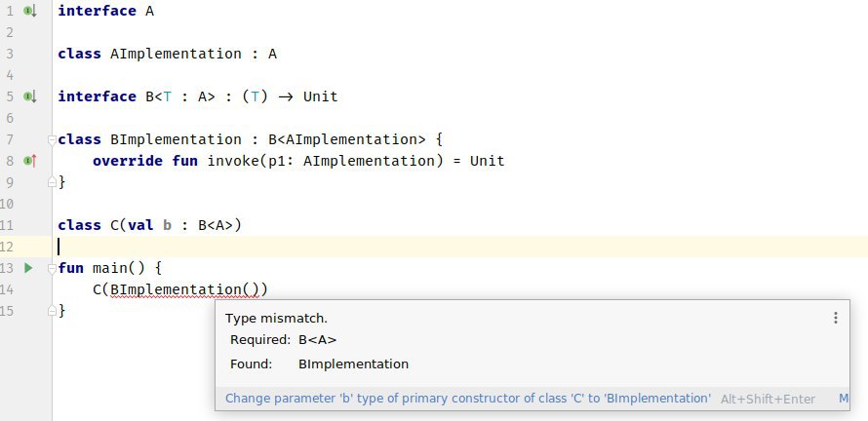Click B<AImplementation> supertype on line 7

click(347, 139)
